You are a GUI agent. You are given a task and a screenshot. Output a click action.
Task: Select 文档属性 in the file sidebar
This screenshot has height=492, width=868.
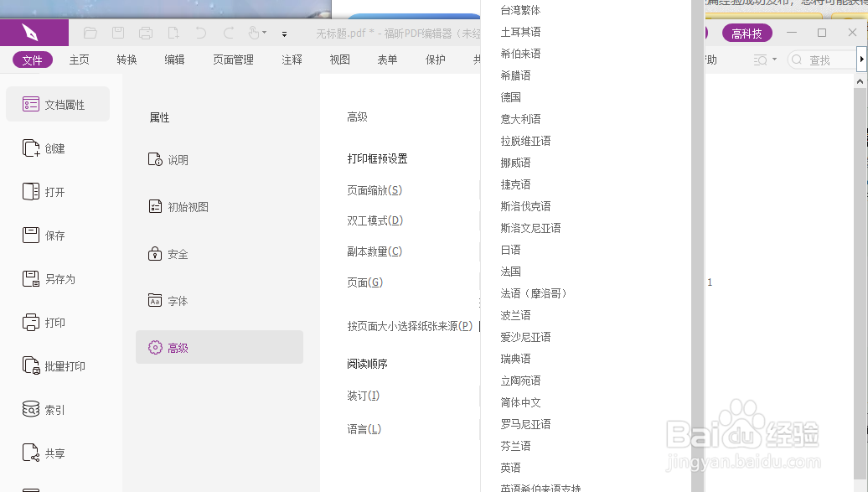pyautogui.click(x=58, y=104)
